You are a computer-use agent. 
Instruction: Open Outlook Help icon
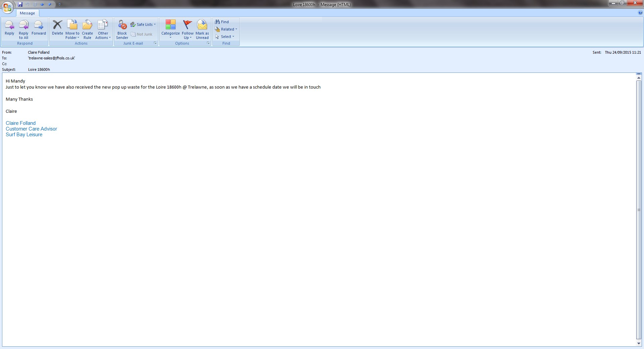point(640,13)
